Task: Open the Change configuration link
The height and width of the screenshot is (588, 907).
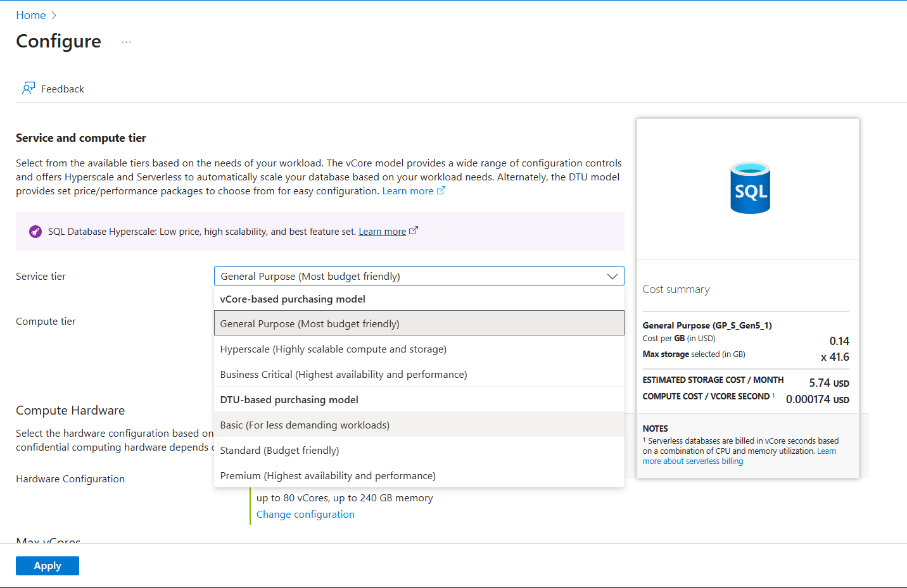Action: tap(305, 515)
